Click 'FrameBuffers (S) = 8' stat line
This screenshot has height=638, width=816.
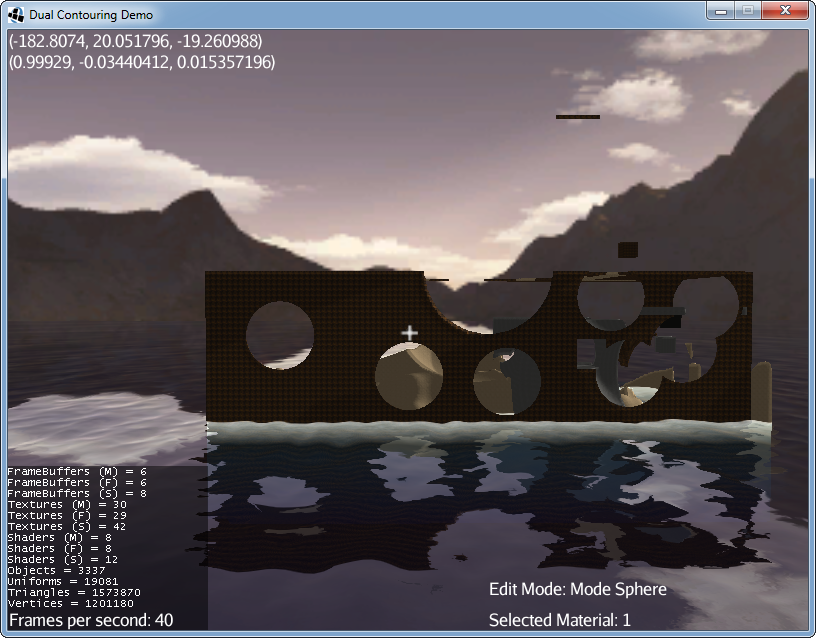77,493
